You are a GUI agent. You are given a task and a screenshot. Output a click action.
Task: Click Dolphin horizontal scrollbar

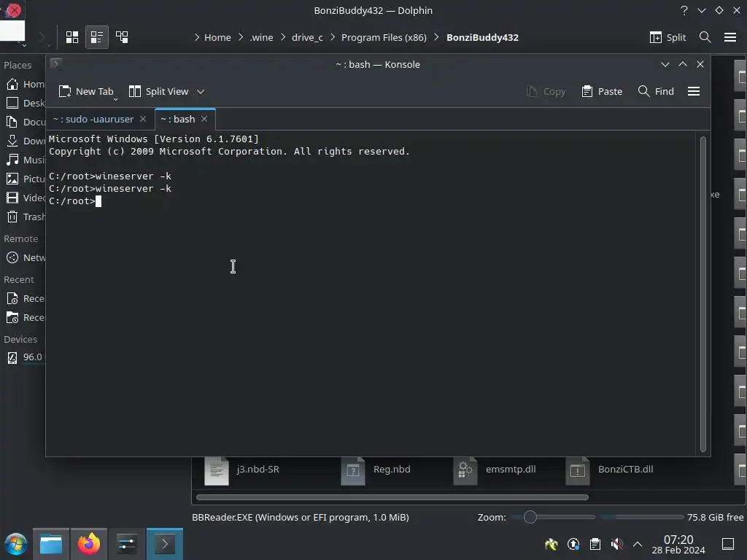tap(392, 497)
